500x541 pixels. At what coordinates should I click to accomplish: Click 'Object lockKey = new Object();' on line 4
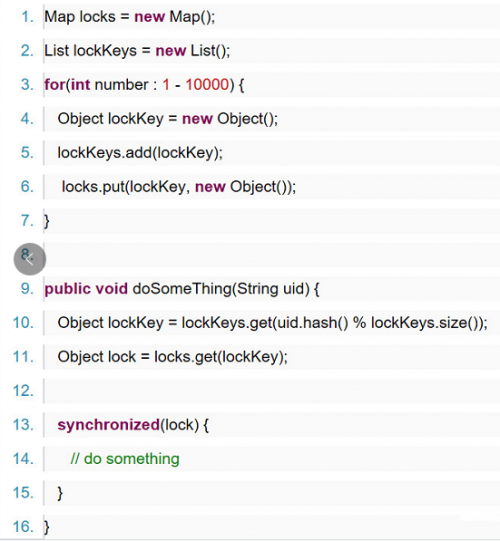tap(167, 119)
